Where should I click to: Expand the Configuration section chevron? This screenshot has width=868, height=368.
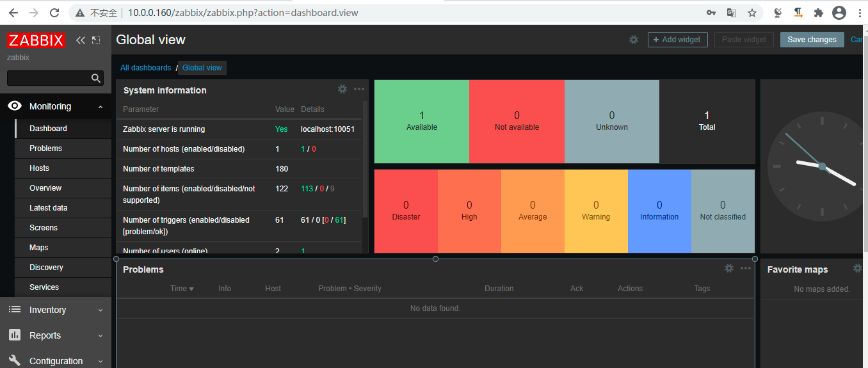coord(100,362)
